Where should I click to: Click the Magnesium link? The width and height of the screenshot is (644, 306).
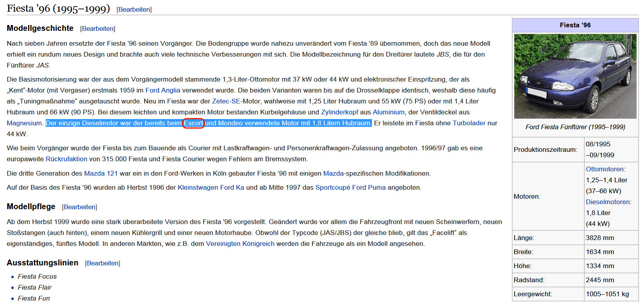[x=24, y=123]
